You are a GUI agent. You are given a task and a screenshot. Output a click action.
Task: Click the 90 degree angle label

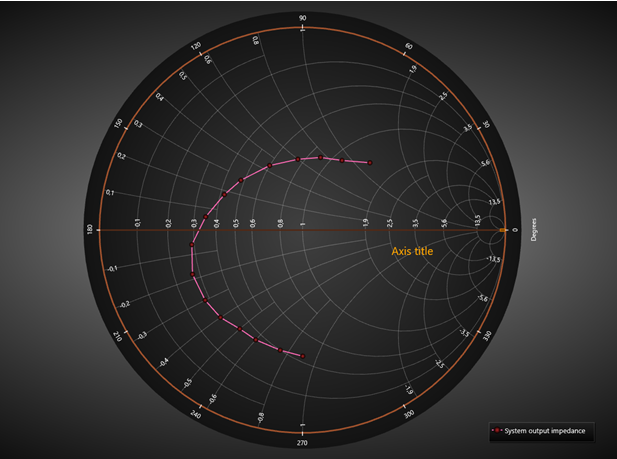[x=302, y=18]
